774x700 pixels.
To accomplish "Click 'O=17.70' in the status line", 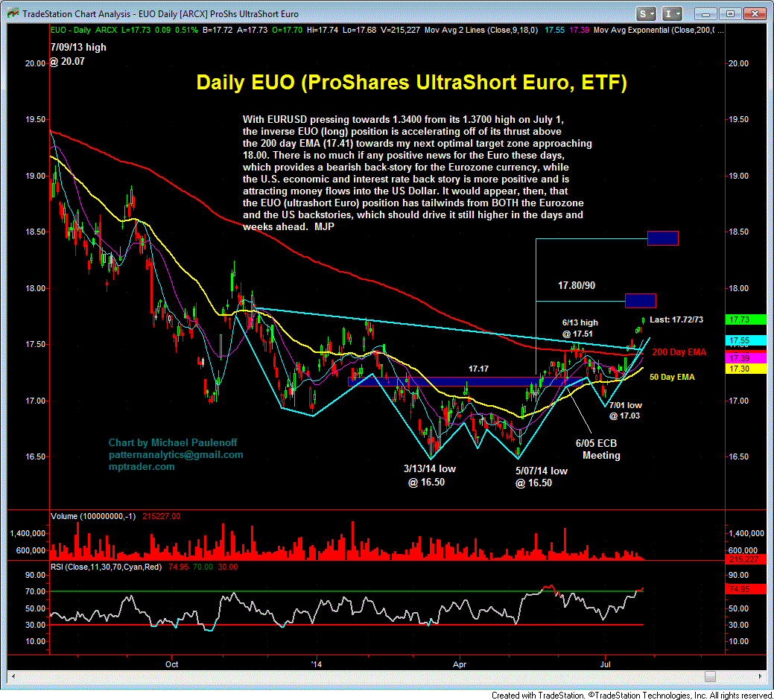I will coord(286,30).
